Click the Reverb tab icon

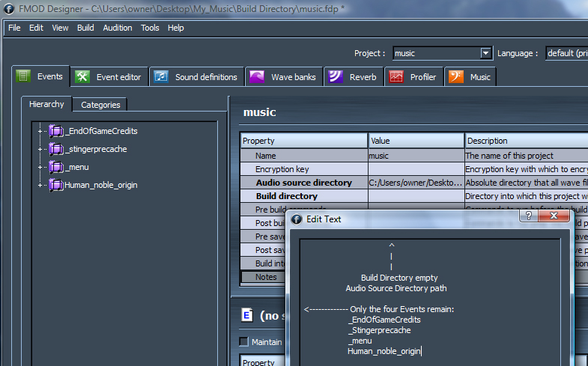click(336, 76)
